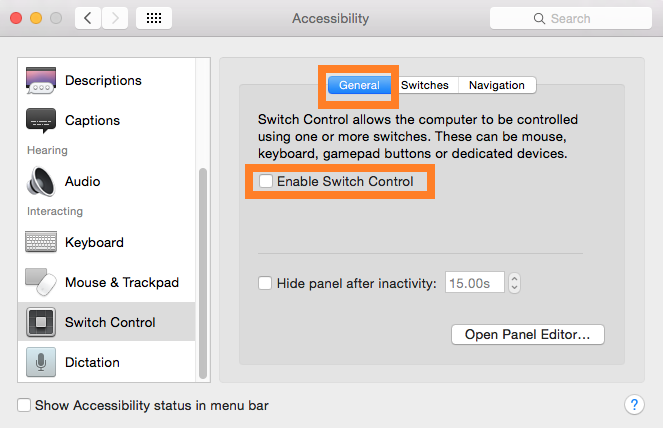Select the Dictation microphone icon
The width and height of the screenshot is (663, 428).
pyautogui.click(x=41, y=362)
